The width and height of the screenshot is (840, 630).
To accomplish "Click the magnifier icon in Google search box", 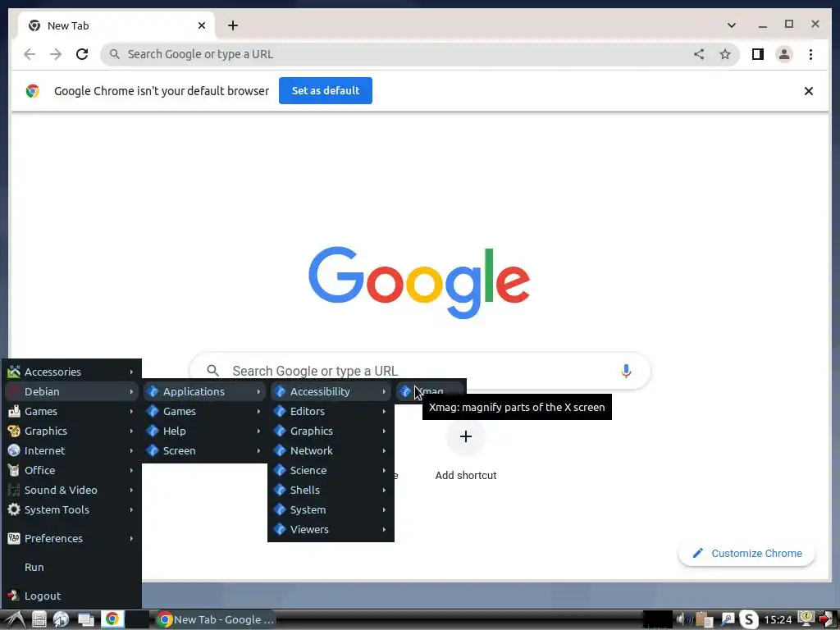I will 212,370.
